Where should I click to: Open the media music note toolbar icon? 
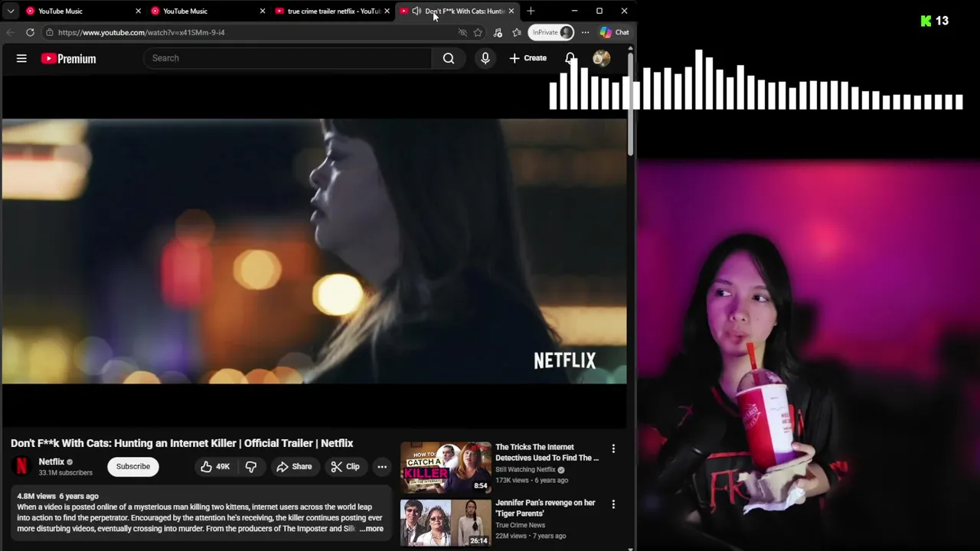(x=498, y=32)
